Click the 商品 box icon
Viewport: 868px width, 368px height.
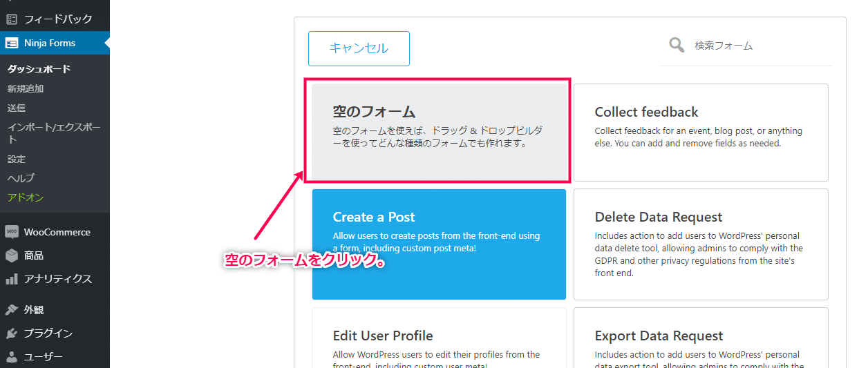pos(12,255)
